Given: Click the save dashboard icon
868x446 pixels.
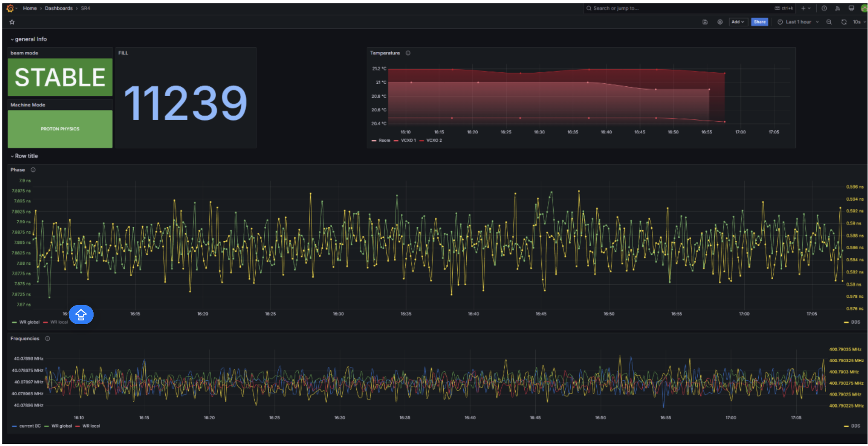Looking at the screenshot, I should 705,22.
